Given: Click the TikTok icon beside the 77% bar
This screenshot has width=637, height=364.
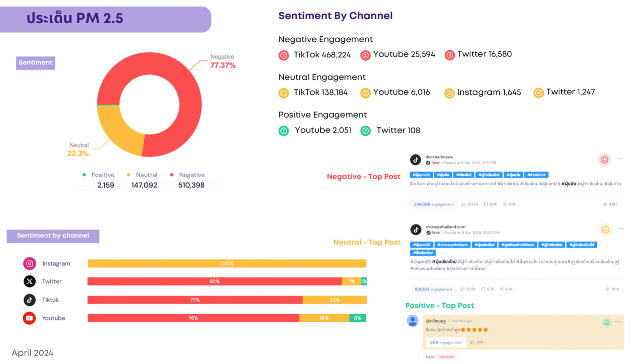Looking at the screenshot, I should (29, 300).
